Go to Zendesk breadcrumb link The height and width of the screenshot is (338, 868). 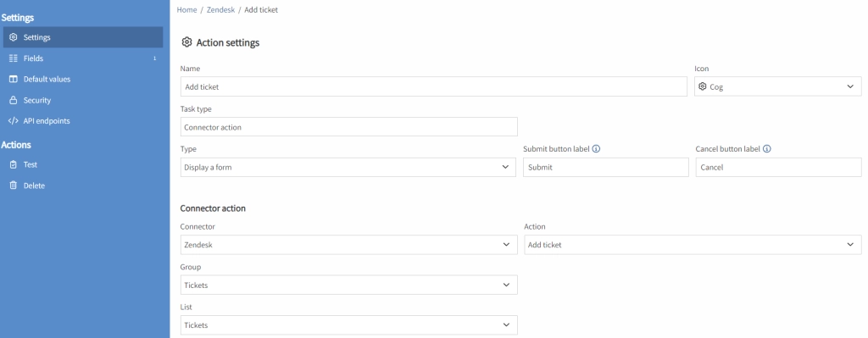tap(220, 10)
